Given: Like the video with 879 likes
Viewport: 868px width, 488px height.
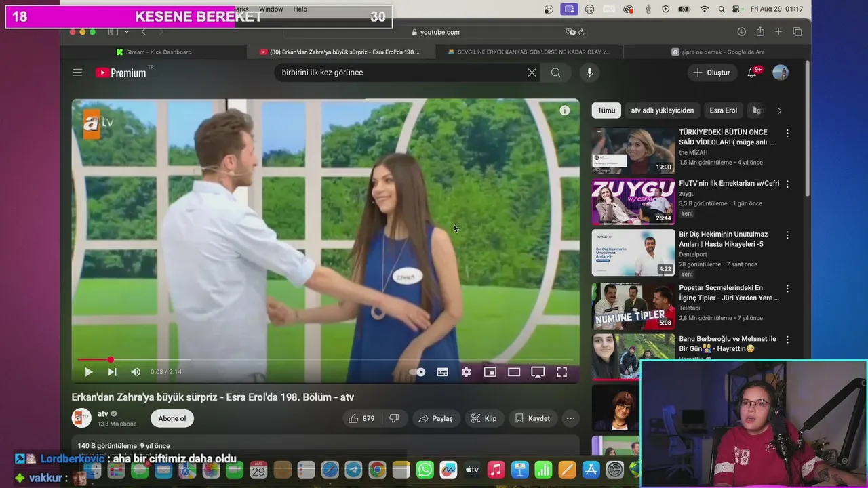Looking at the screenshot, I should click(361, 418).
